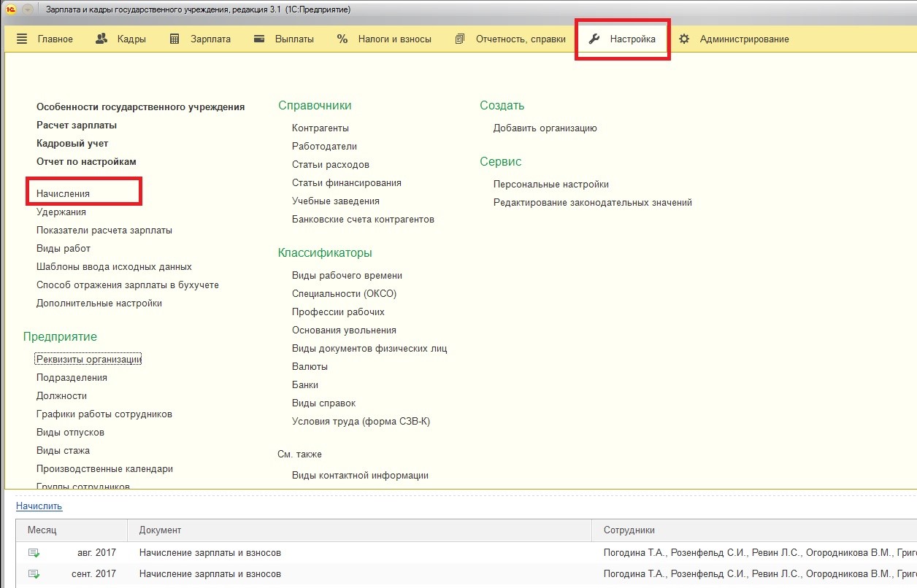The image size is (917, 588).
Task: Open Редактирование законодательных значений
Action: (593, 202)
